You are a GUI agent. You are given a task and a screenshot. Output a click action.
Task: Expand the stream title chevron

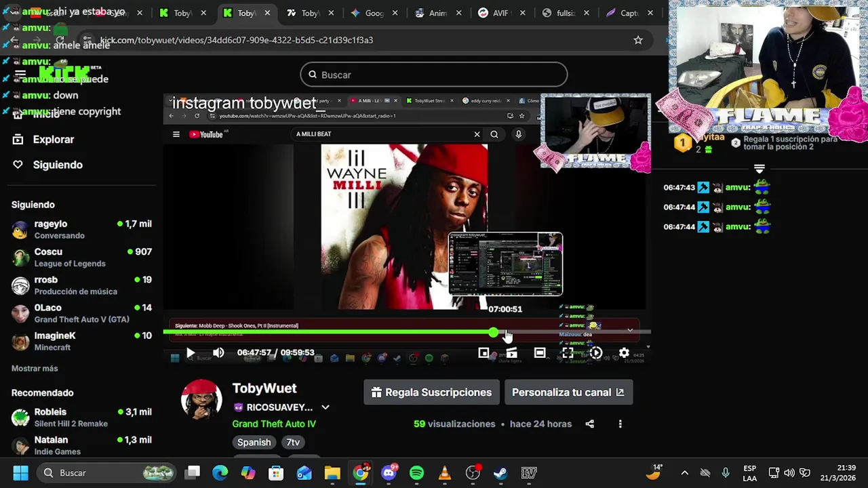tap(325, 407)
